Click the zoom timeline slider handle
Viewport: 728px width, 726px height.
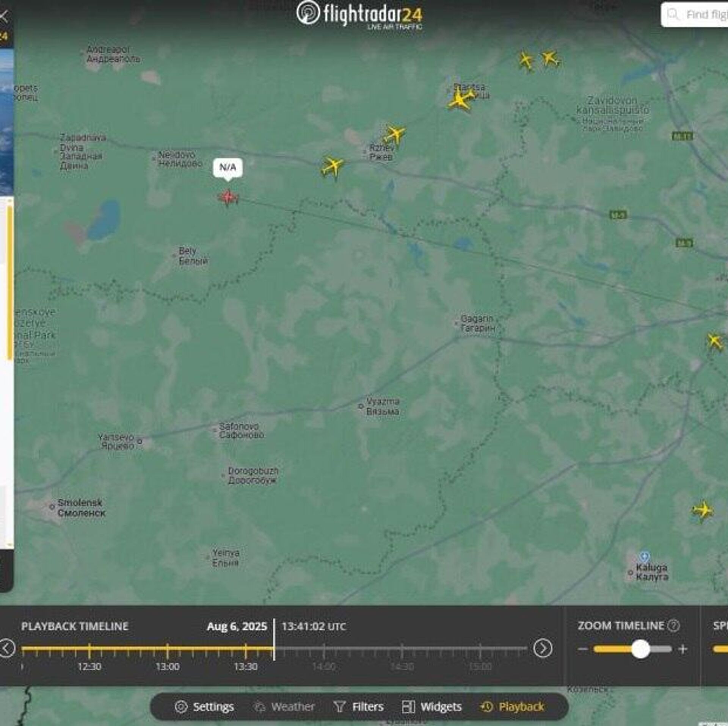click(x=640, y=649)
